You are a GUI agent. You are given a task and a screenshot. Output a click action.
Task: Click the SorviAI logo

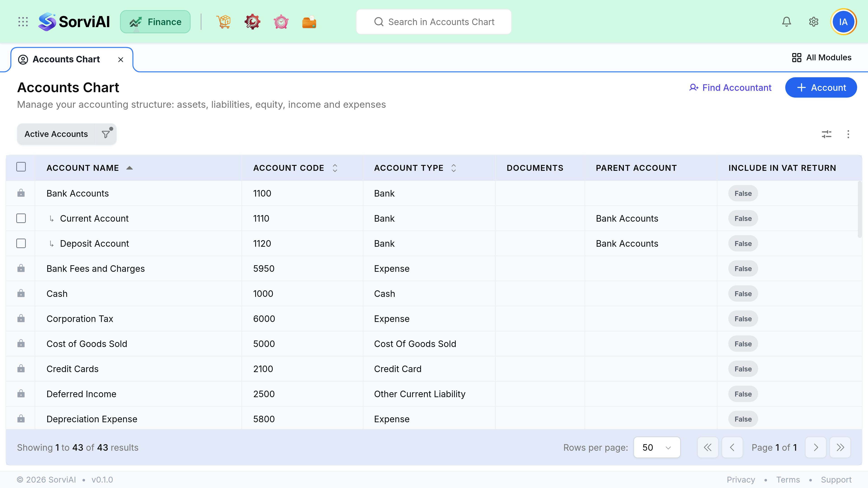click(x=74, y=22)
